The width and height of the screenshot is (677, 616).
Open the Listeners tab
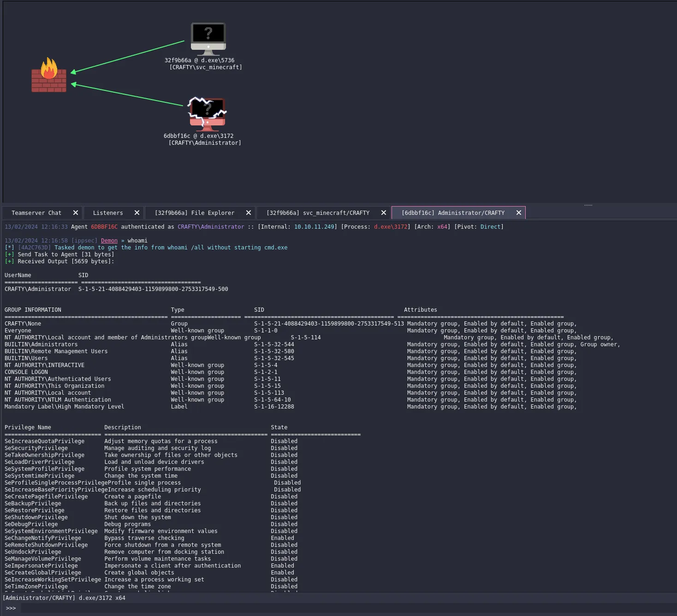click(x=108, y=213)
